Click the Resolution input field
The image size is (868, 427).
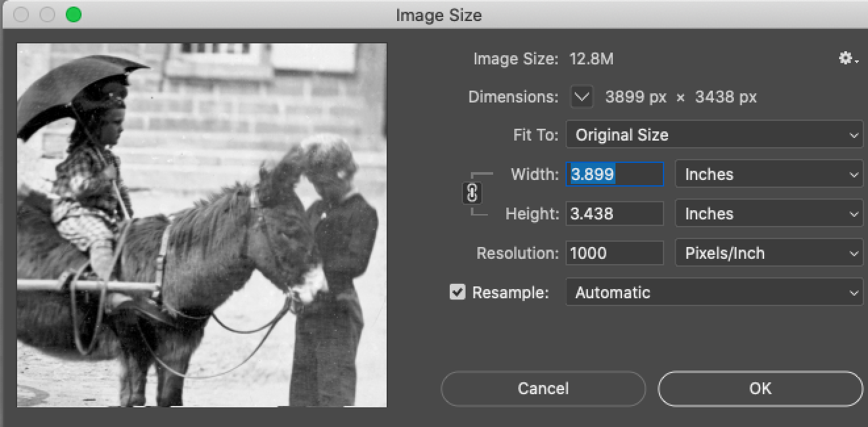615,254
